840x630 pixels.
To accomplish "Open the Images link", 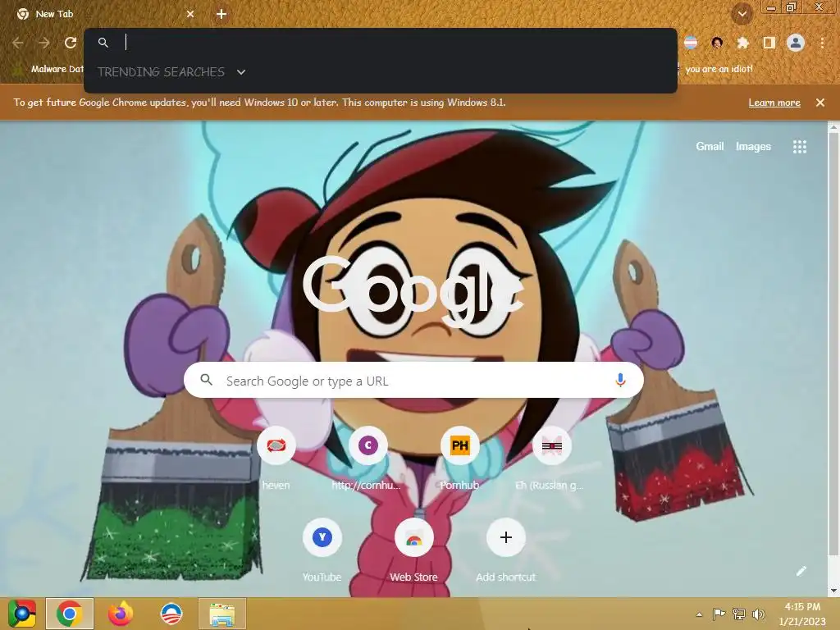I will [753, 146].
